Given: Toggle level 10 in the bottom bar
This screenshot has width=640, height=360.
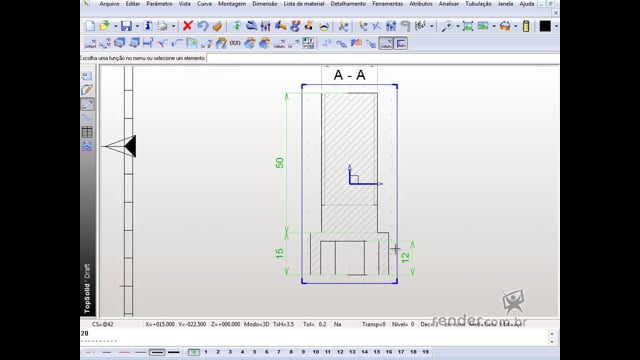Looking at the screenshot, I should 316,352.
